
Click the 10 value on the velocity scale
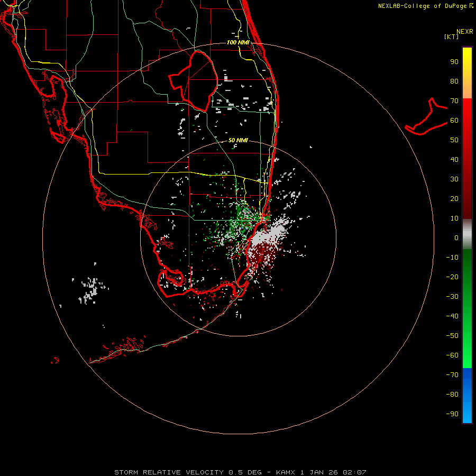tap(454, 218)
